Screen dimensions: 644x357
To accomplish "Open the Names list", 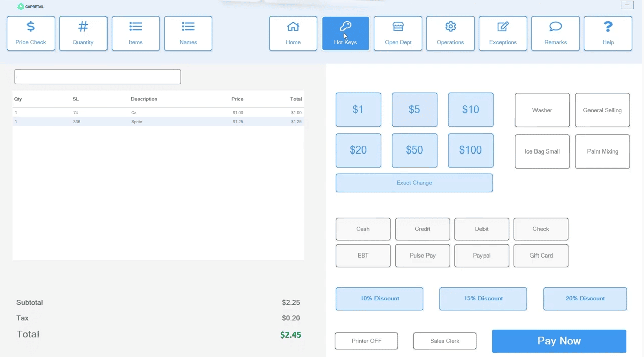I will tap(188, 33).
